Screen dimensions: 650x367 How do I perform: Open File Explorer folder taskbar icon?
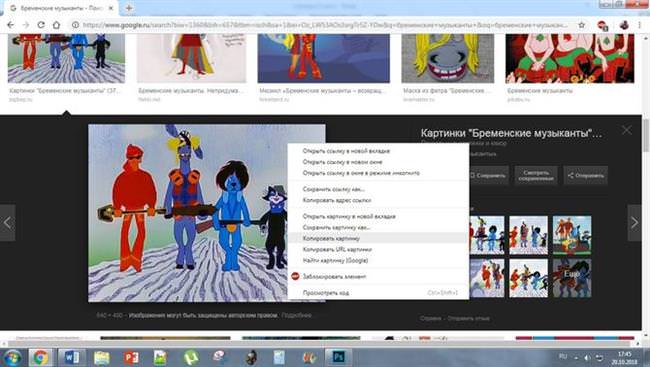pos(102,357)
